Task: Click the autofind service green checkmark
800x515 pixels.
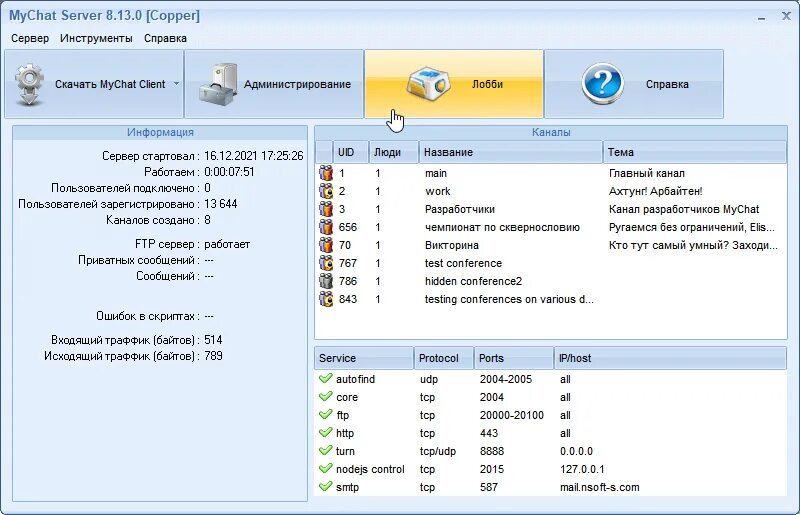Action: pyautogui.click(x=326, y=379)
